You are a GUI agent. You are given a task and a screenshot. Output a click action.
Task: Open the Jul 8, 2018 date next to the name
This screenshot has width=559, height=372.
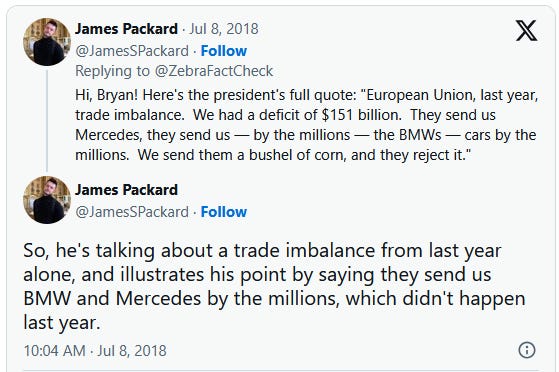(224, 29)
